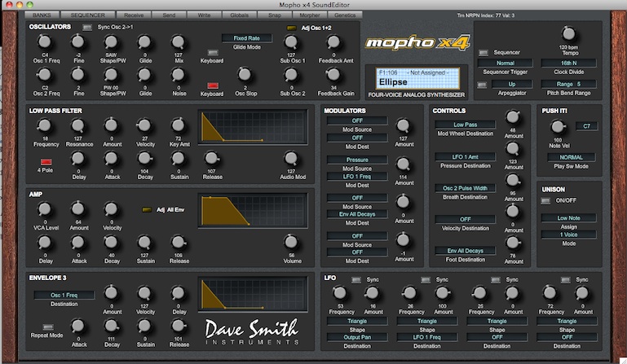This screenshot has width=627, height=364.
Task: Click the Push It Note Vel knob
Action: [x=558, y=128]
